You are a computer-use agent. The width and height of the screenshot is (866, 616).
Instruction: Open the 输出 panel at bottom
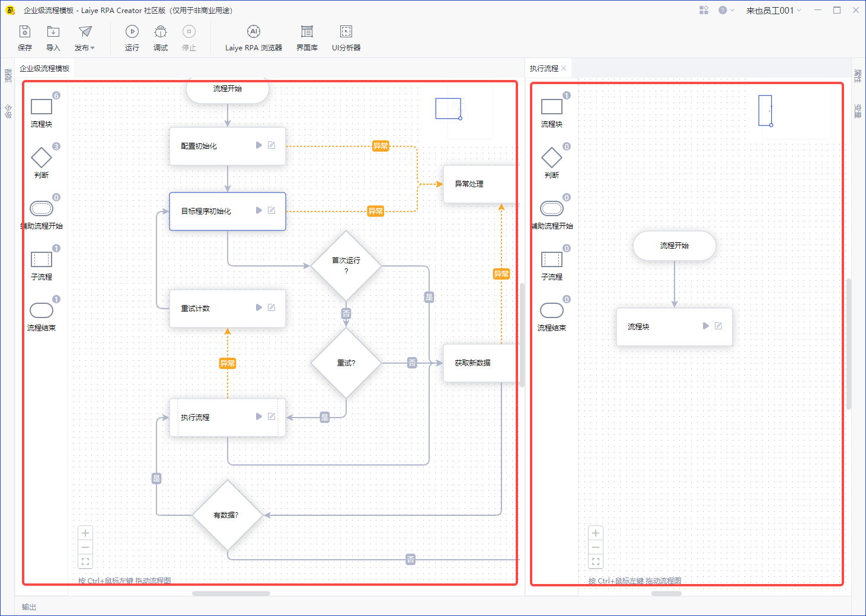point(29,607)
